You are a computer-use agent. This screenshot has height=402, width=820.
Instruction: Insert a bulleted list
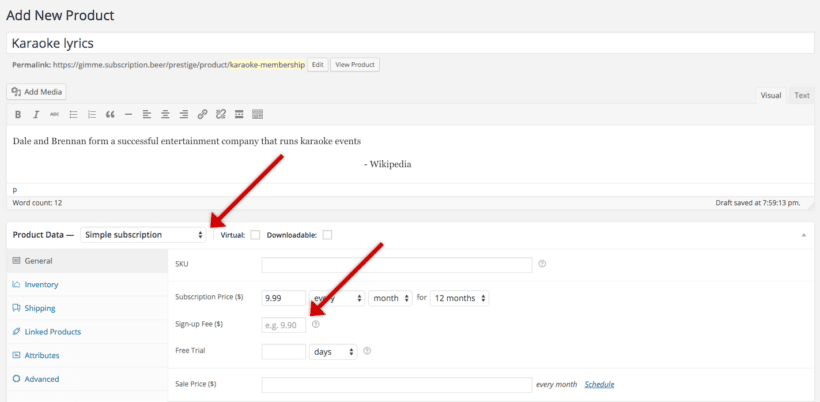73,114
